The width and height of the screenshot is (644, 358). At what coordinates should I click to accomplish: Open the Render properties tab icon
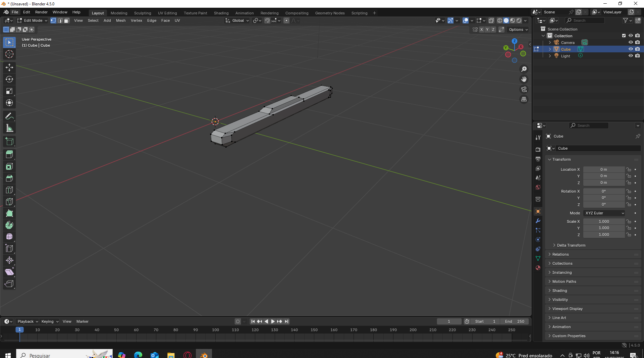(538, 149)
